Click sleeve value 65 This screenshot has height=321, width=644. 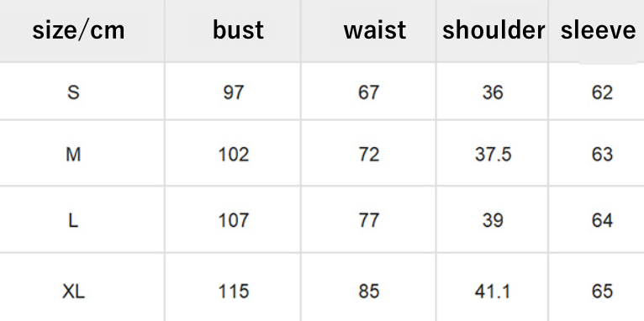(602, 292)
